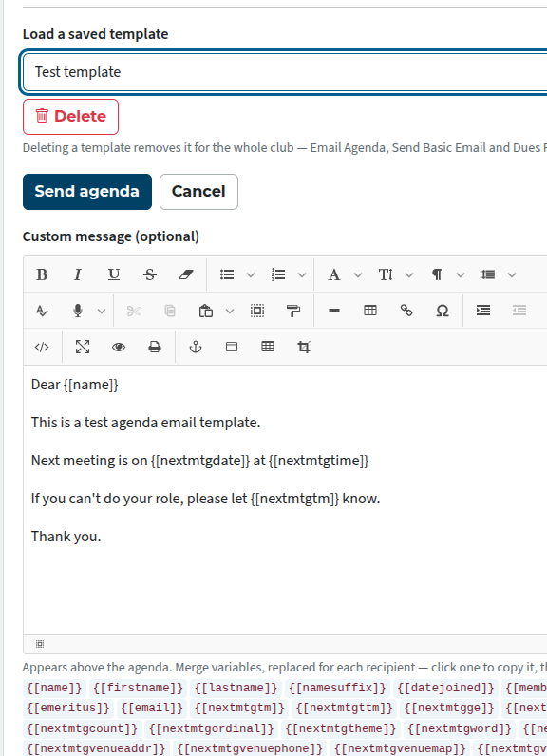This screenshot has height=756, width=547.
Task: Click the window frame icon beside anchor
Action: pyautogui.click(x=232, y=348)
